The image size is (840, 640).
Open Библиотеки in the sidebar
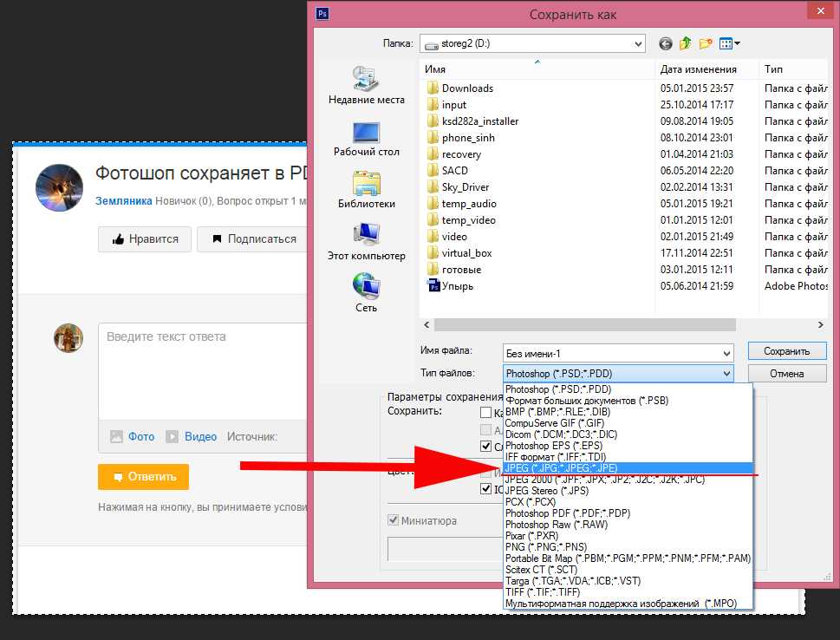[367, 190]
